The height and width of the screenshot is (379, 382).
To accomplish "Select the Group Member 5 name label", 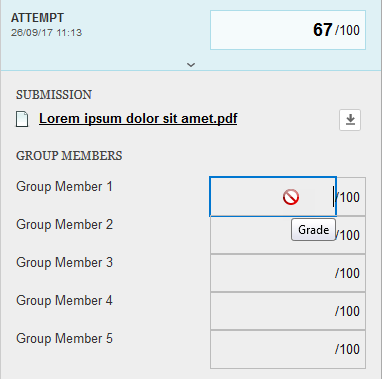I will click(64, 338).
